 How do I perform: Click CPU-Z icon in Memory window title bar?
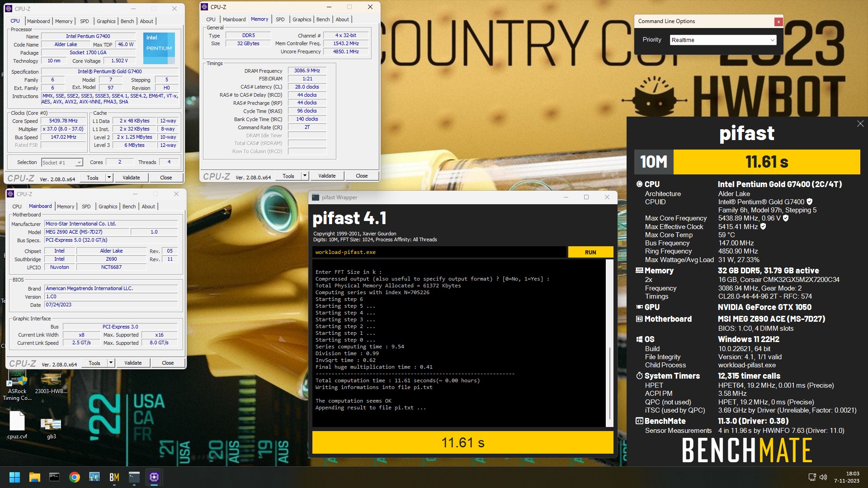[x=204, y=7]
